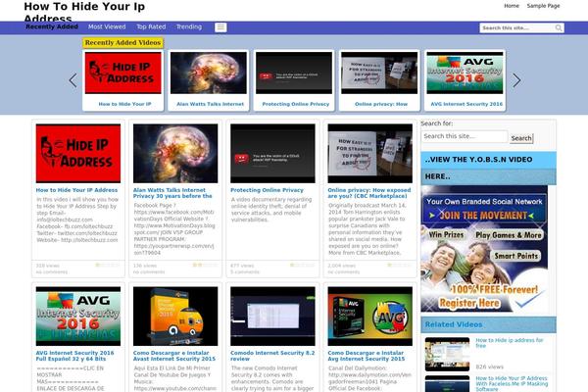The height and width of the screenshot is (392, 588).
Task: Click the '826 views' text in Related Videos
Action: [489, 367]
